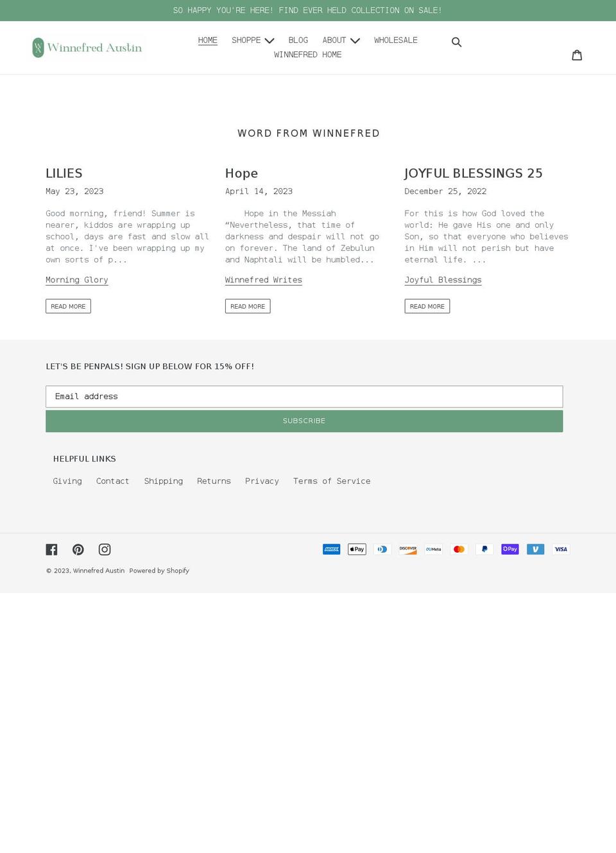Screen dimensions: 616x853
Task: Open the Privacy footer link
Action: click(x=262, y=481)
